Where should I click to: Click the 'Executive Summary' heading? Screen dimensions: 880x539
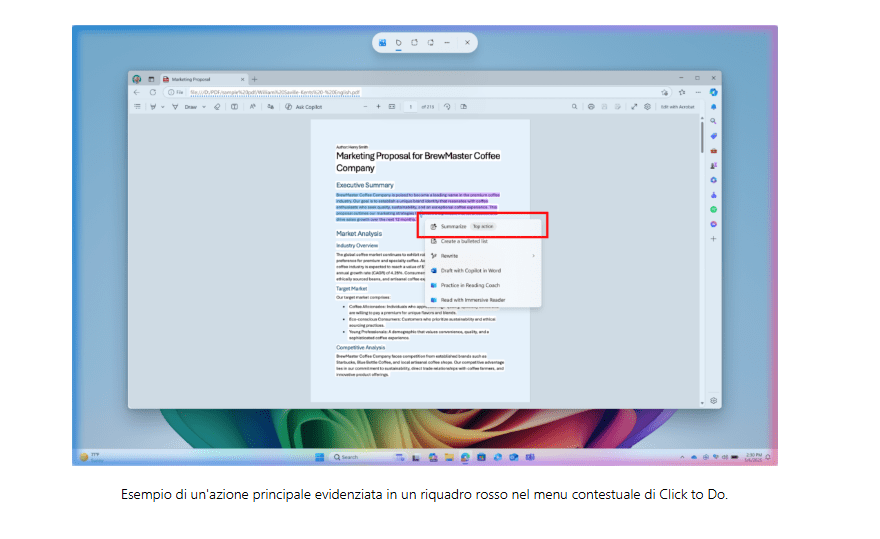(365, 185)
